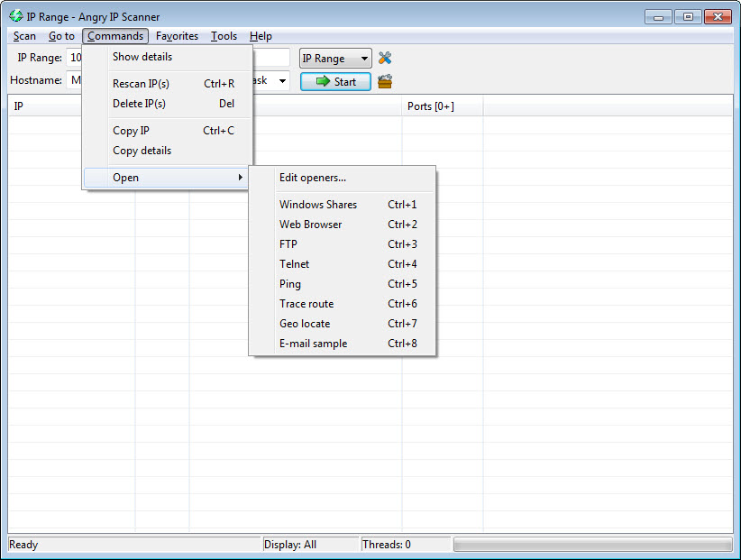Open the Tools menu
This screenshot has height=560, width=741.
click(x=224, y=36)
